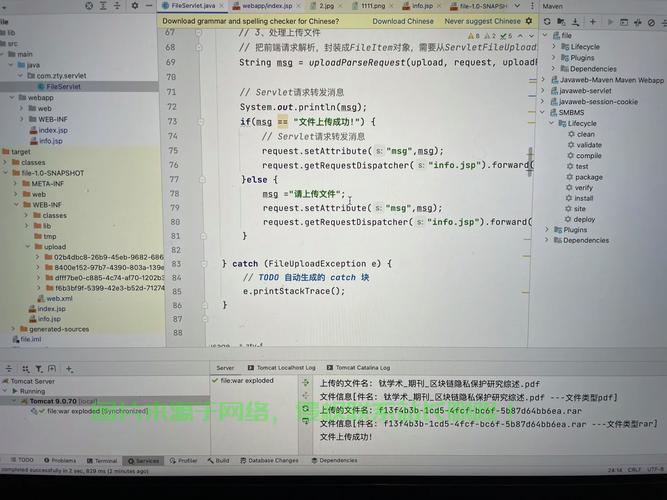Viewport: 667px width, 500px height.
Task: Collapse the Tomcat 9.0.70 service node
Action: pos(14,401)
